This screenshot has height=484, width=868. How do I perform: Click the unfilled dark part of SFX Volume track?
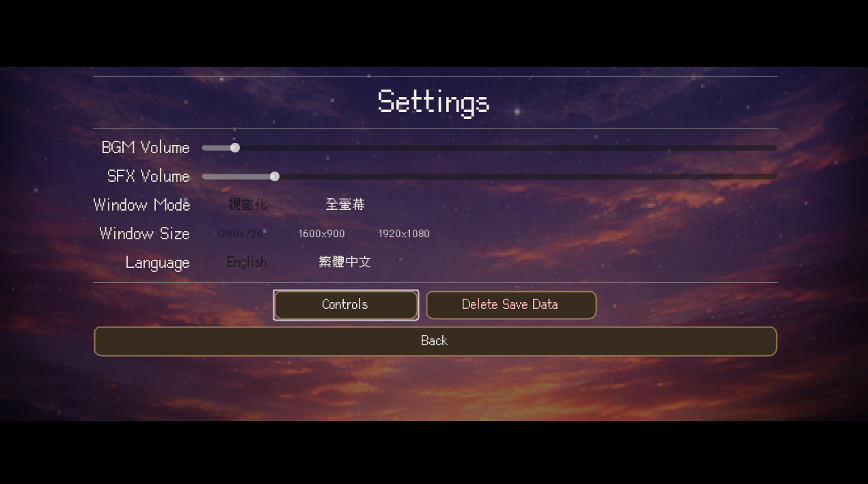528,176
